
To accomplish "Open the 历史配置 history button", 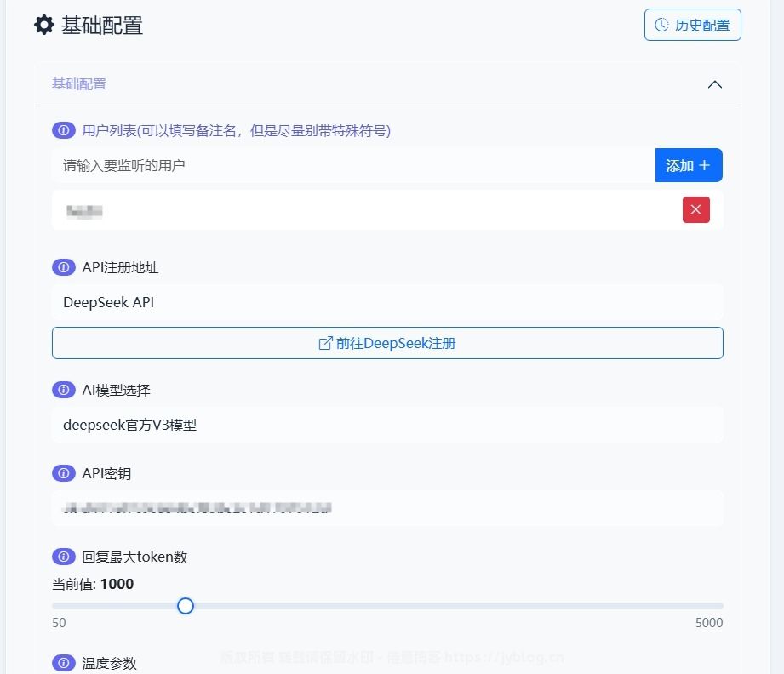I will pos(692,25).
